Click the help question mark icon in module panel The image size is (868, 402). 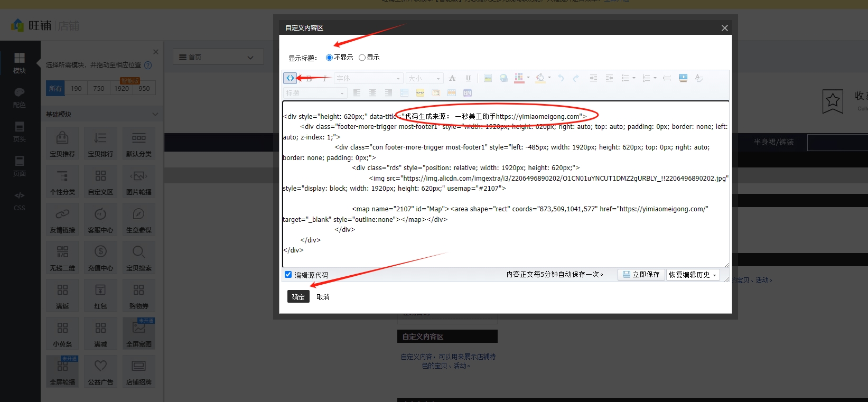point(148,65)
